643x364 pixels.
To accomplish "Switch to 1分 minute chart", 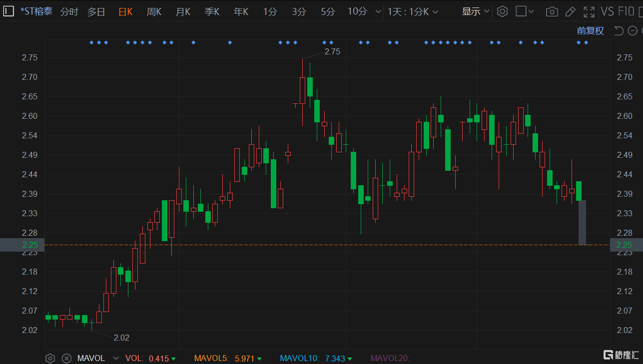I will (x=270, y=12).
